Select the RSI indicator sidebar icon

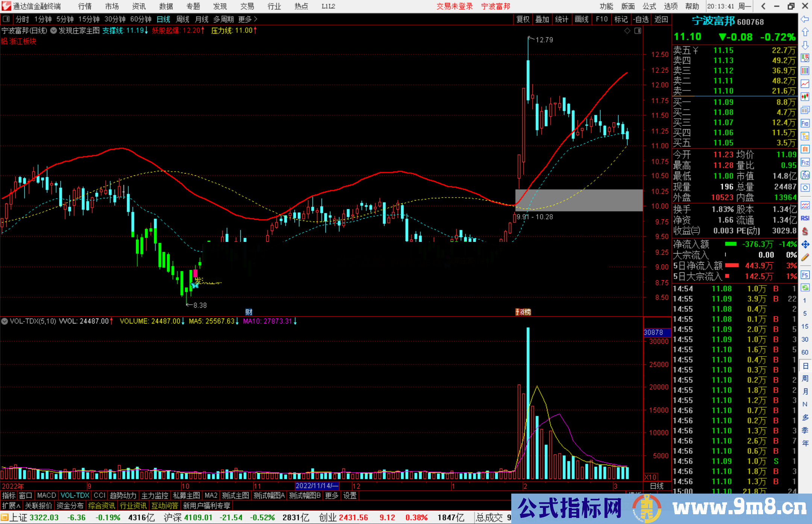tap(805, 218)
